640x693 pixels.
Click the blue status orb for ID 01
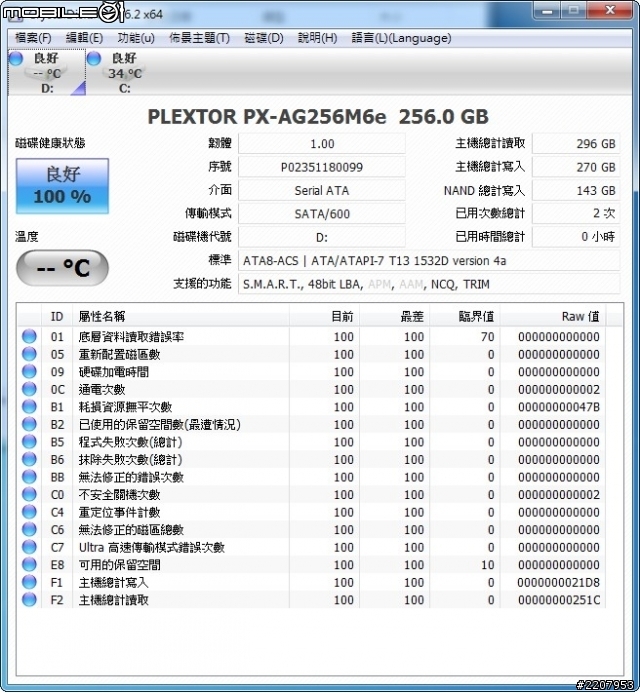pos(29,337)
